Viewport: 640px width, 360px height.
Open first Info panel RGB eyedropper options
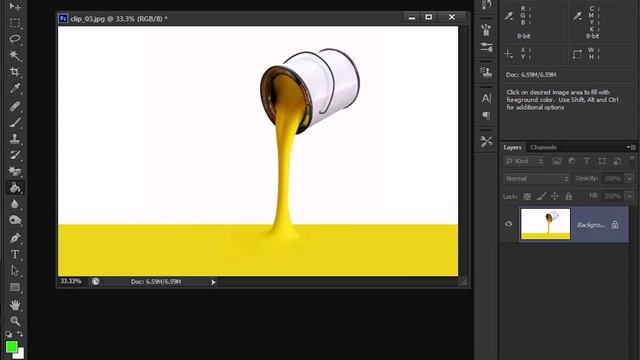click(509, 16)
